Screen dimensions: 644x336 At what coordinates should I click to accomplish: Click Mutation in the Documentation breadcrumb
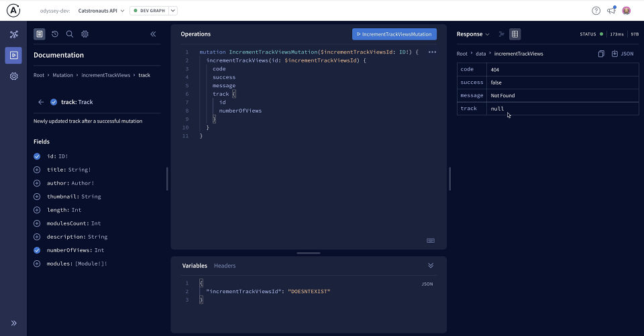coord(63,75)
